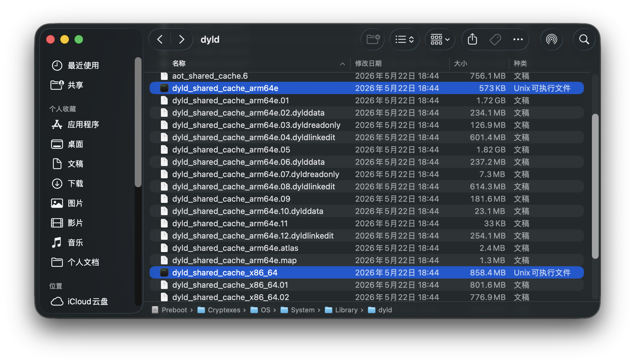Click the Share toolbar icon

pos(473,39)
